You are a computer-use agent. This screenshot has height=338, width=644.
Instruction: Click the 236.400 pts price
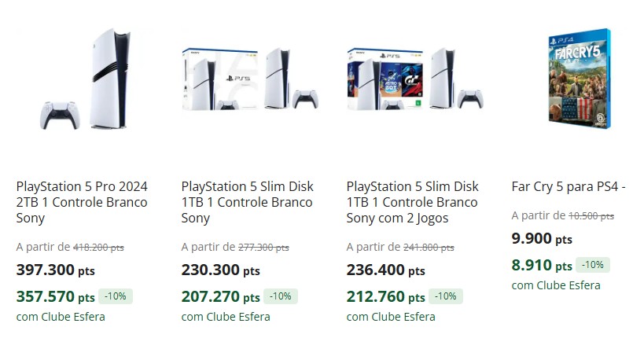tap(385, 270)
